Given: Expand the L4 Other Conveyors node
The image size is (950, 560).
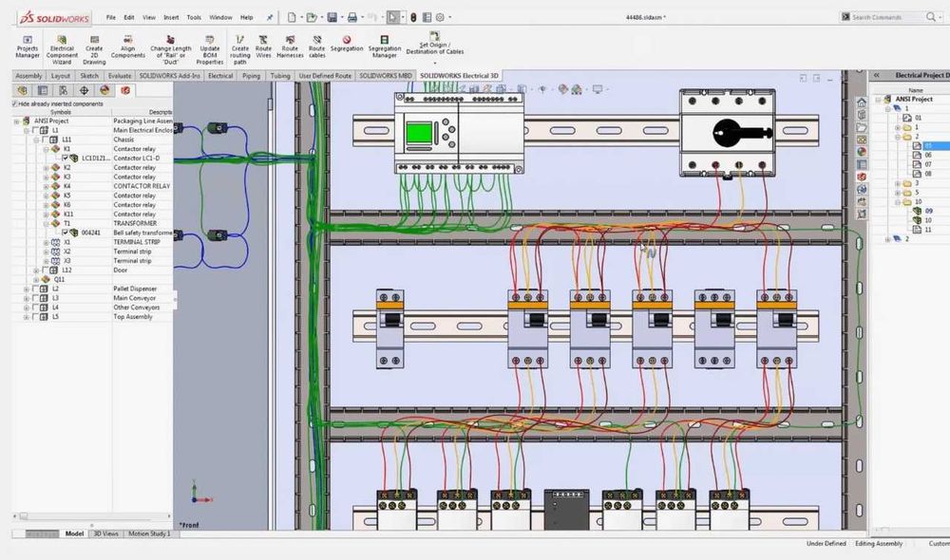Looking at the screenshot, I should click(26, 308).
